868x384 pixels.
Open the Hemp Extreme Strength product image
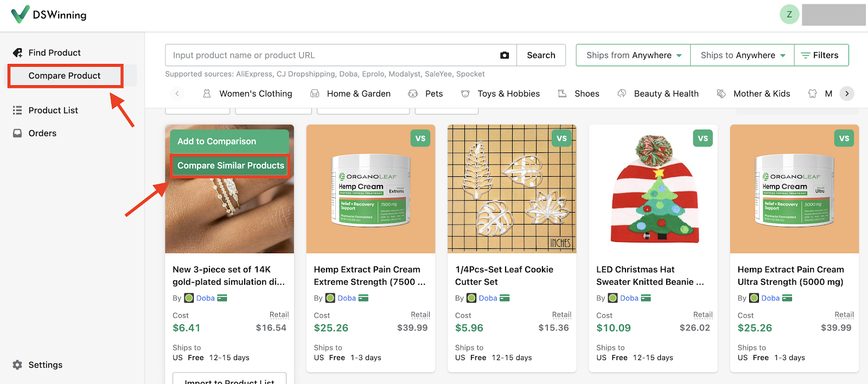[371, 189]
